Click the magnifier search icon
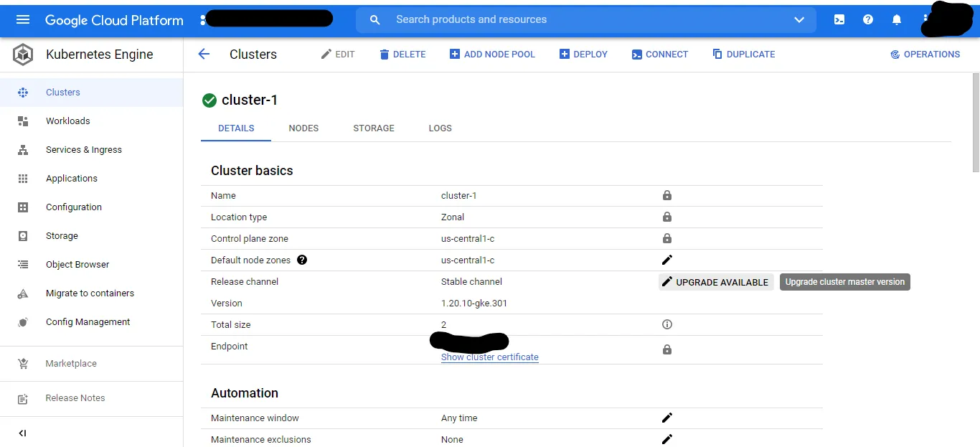Image resolution: width=980 pixels, height=447 pixels. click(374, 20)
